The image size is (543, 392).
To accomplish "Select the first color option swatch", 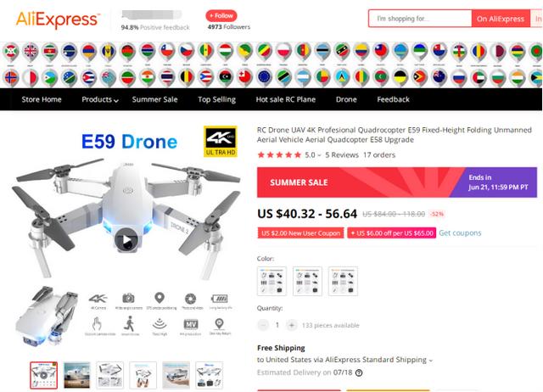I will pyautogui.click(x=271, y=281).
